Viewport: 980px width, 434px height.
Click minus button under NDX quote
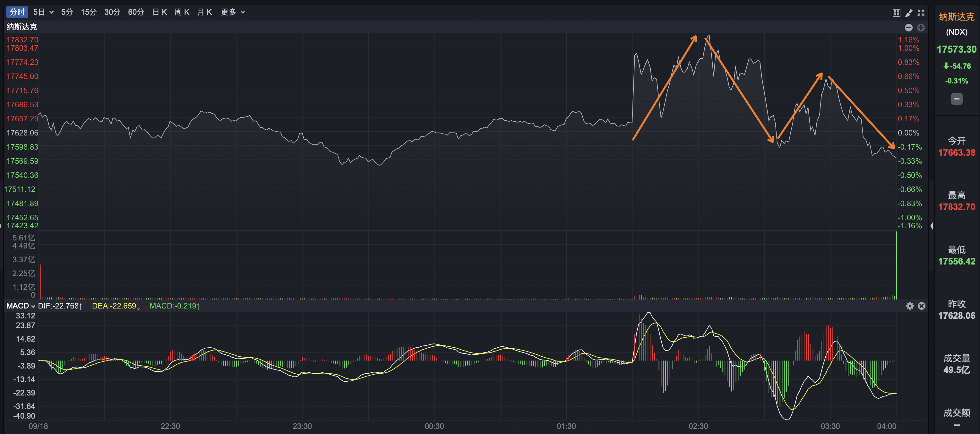click(956, 99)
